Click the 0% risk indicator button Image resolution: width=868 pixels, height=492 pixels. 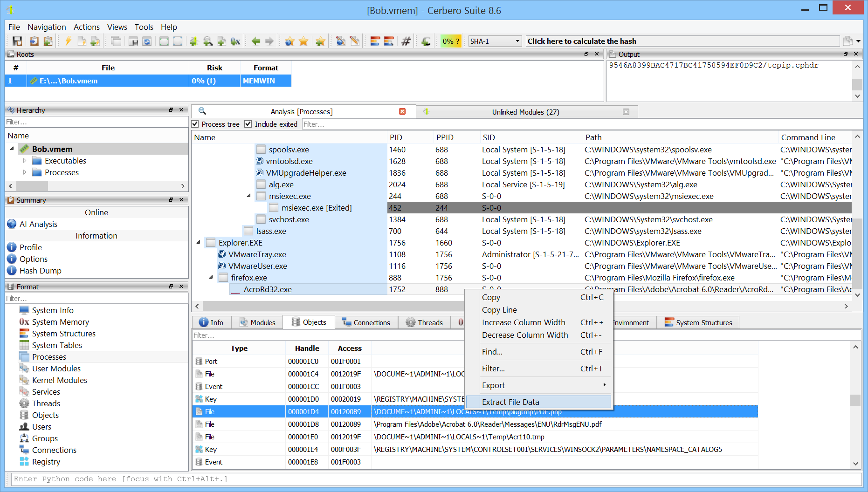click(450, 41)
